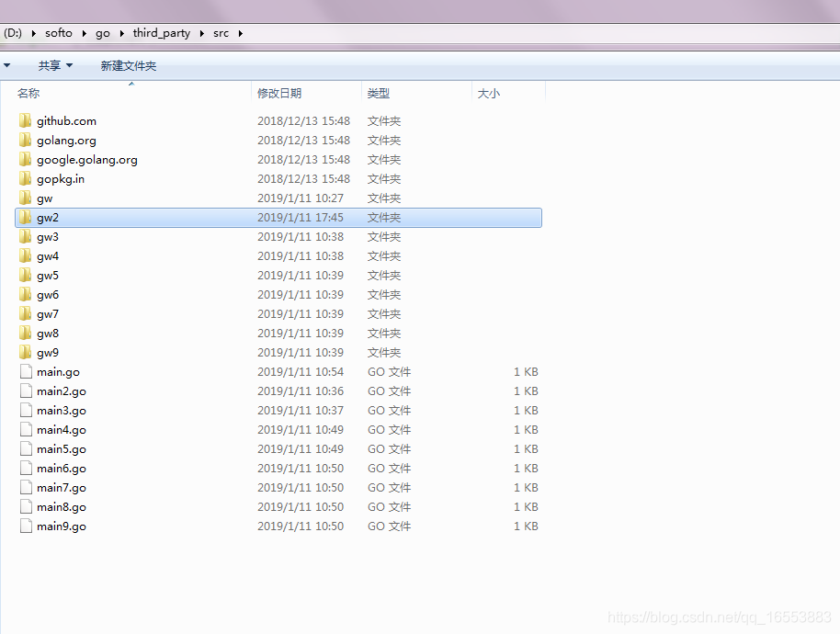Click the 新建文件夹 toolbar button
Viewport: 840px width, 634px height.
point(129,65)
